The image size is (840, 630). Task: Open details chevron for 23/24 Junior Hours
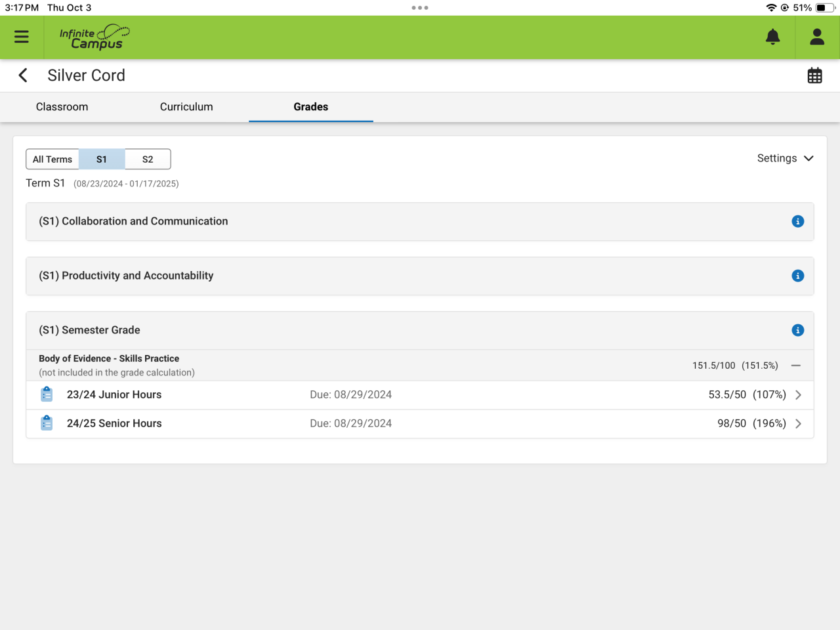799,395
